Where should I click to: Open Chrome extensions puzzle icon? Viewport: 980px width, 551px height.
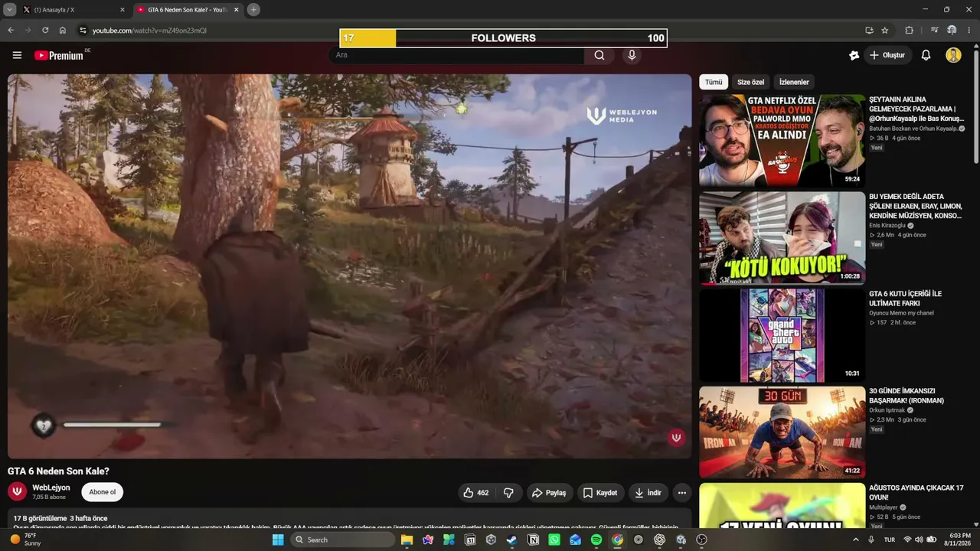(910, 31)
